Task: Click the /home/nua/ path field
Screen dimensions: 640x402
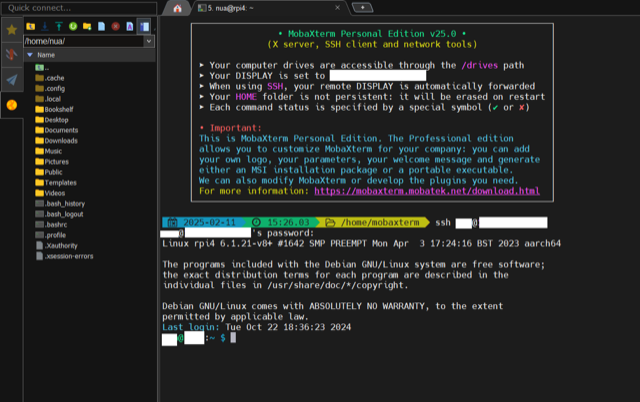Action: pyautogui.click(x=83, y=41)
